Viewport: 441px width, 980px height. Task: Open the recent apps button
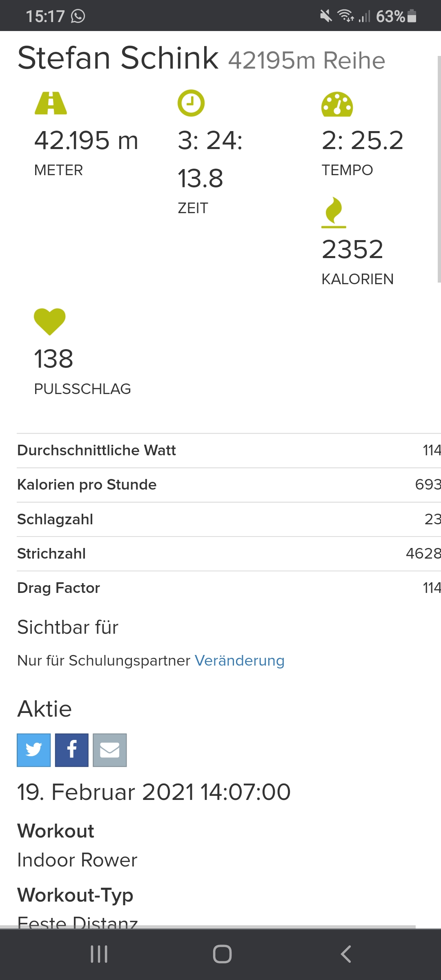tap(99, 954)
